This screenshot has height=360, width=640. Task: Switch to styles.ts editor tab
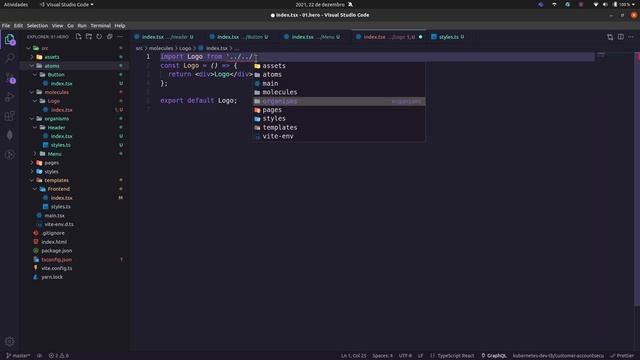(x=448, y=37)
